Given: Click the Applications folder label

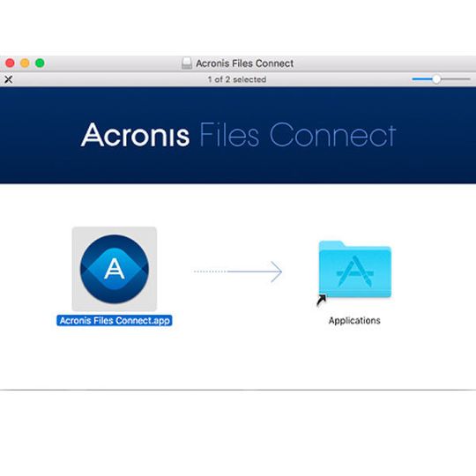Looking at the screenshot, I should coord(354,321).
